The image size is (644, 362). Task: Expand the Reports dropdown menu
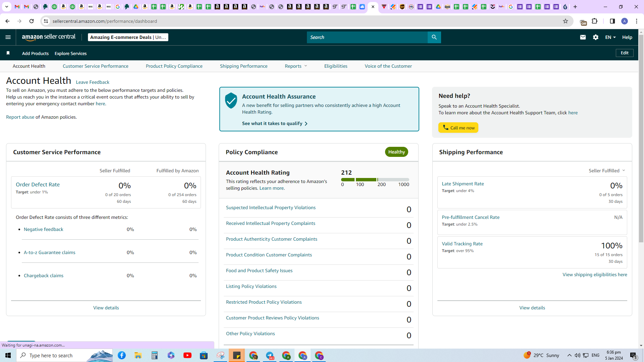pos(296,66)
